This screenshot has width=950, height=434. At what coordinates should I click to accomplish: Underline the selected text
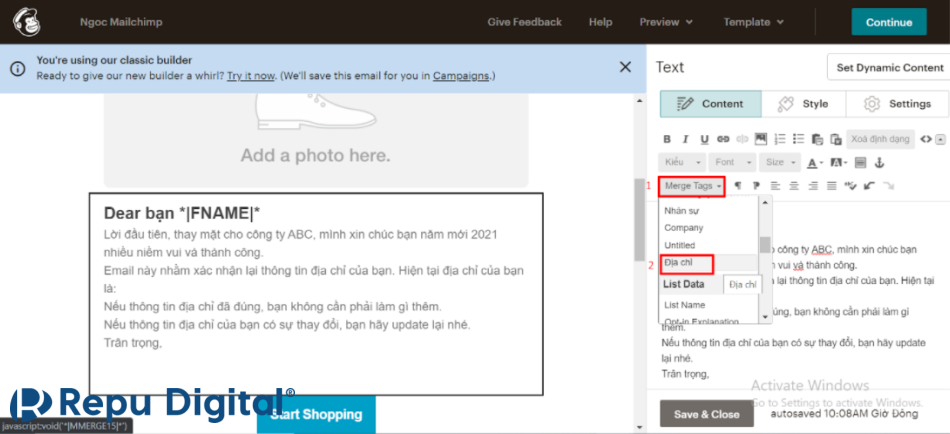pyautogui.click(x=704, y=139)
